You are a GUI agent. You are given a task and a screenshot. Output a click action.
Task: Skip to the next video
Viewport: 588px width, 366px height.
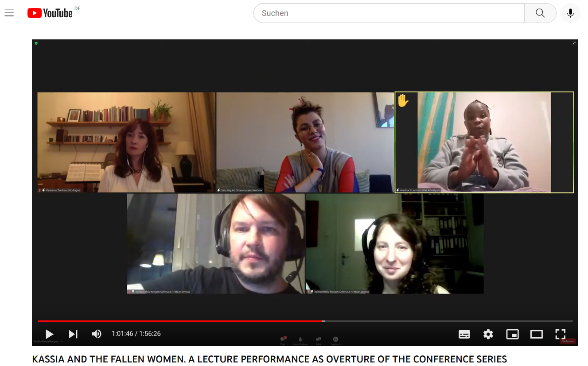point(74,334)
